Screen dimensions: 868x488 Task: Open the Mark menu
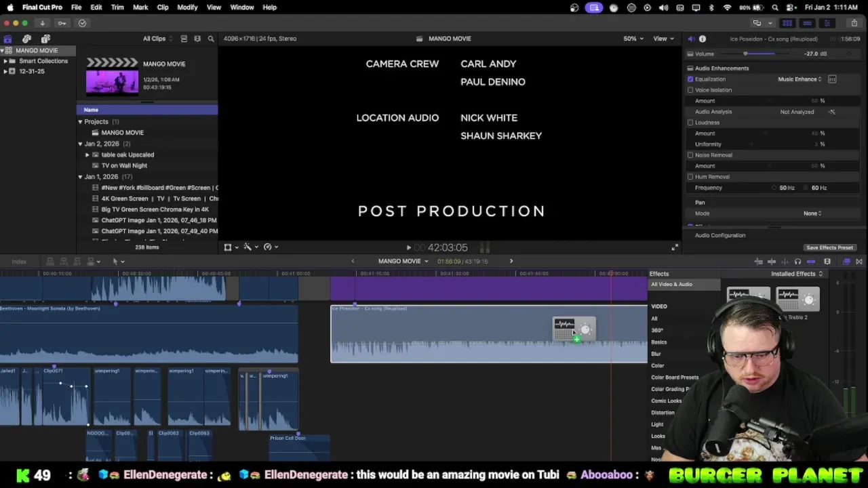tap(140, 7)
